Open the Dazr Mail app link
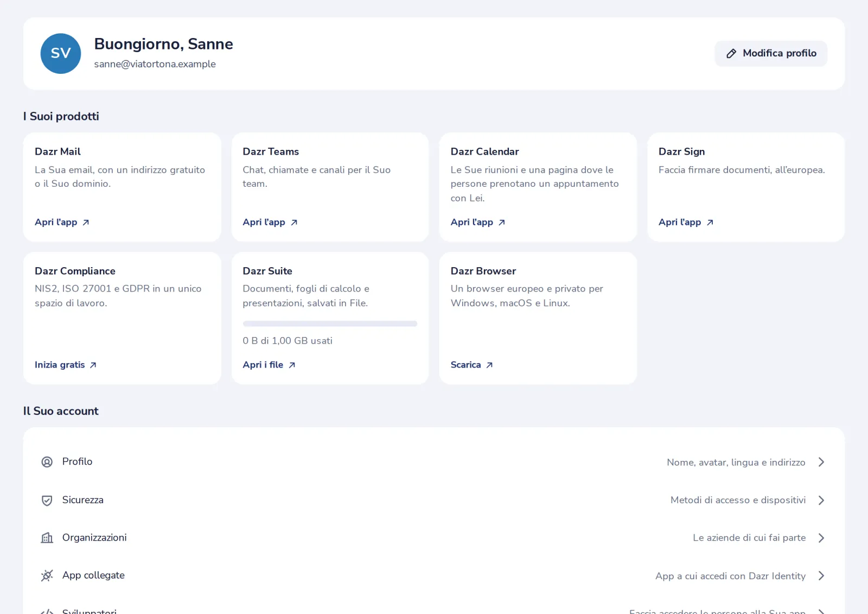The height and width of the screenshot is (614, 868). tap(62, 222)
